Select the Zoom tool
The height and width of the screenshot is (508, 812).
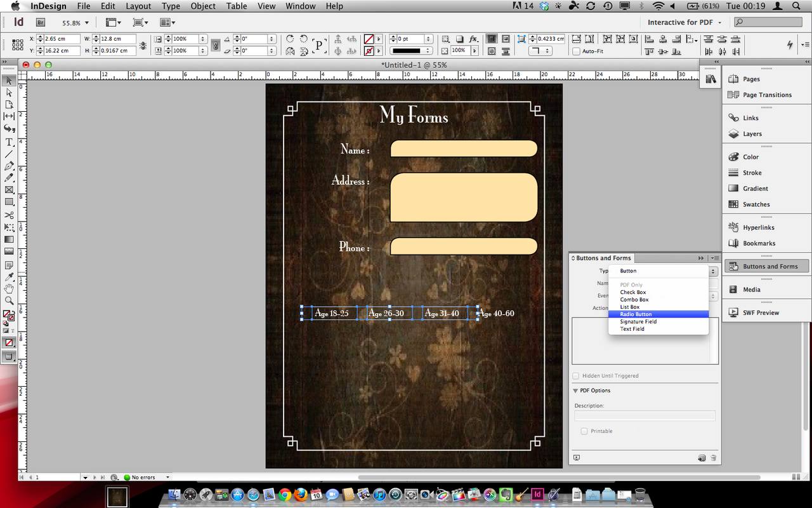pos(9,301)
